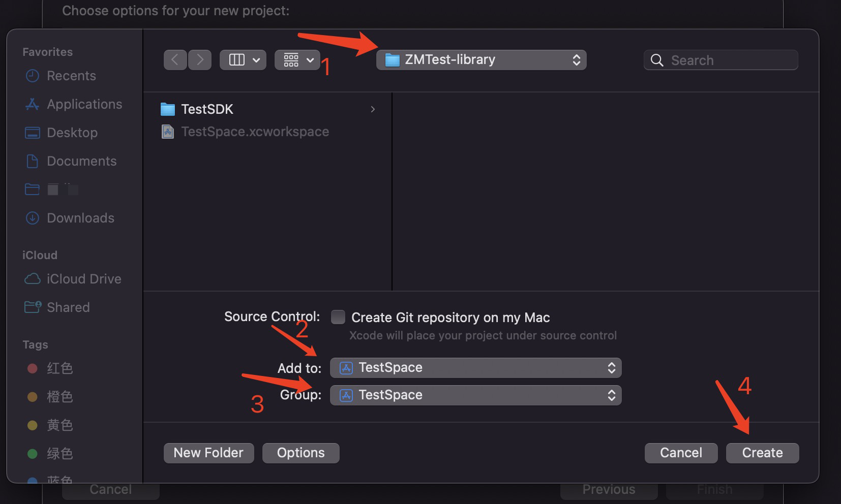Click New Folder button
Image resolution: width=841 pixels, height=504 pixels.
click(208, 453)
